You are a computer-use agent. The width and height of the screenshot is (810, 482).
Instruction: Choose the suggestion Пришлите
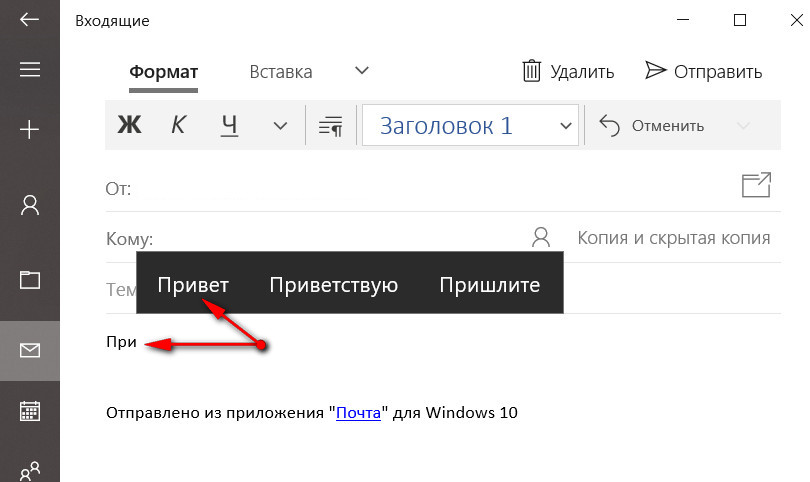pos(490,285)
